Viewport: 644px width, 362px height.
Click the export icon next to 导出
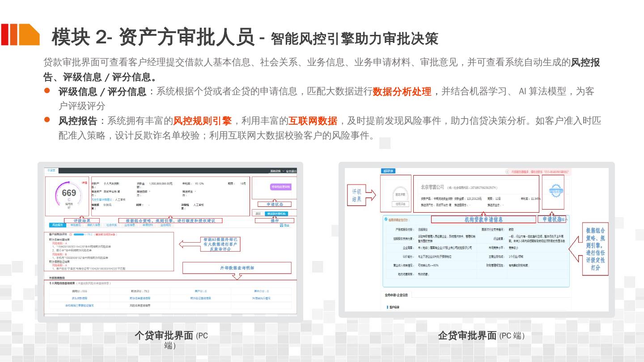pos(281,225)
